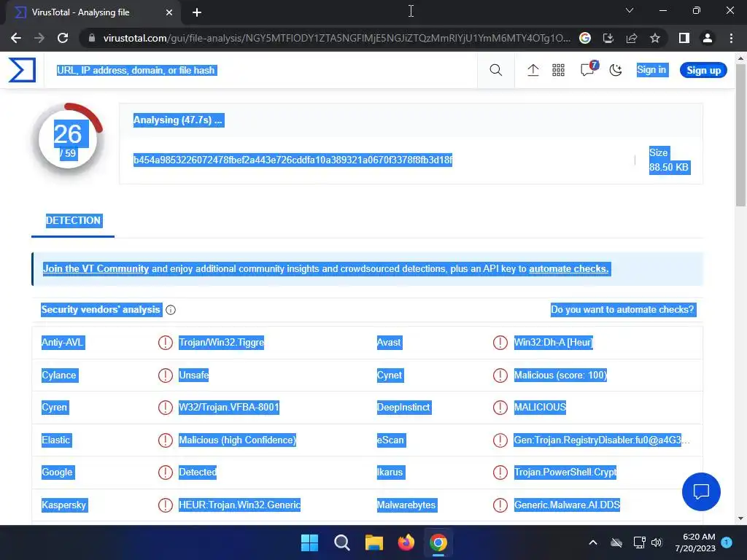Expand the system tray hidden icons chevron
747x560 pixels.
pyautogui.click(x=592, y=542)
